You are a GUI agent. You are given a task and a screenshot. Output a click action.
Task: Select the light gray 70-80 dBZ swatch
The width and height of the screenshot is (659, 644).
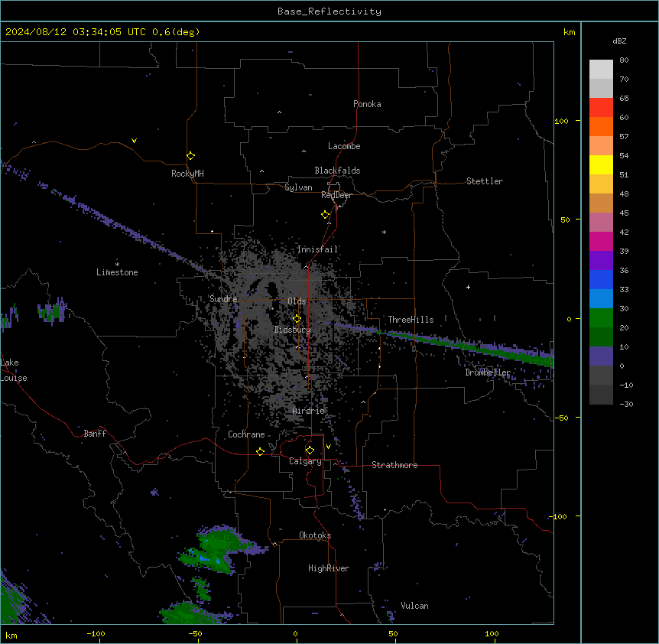[601, 70]
